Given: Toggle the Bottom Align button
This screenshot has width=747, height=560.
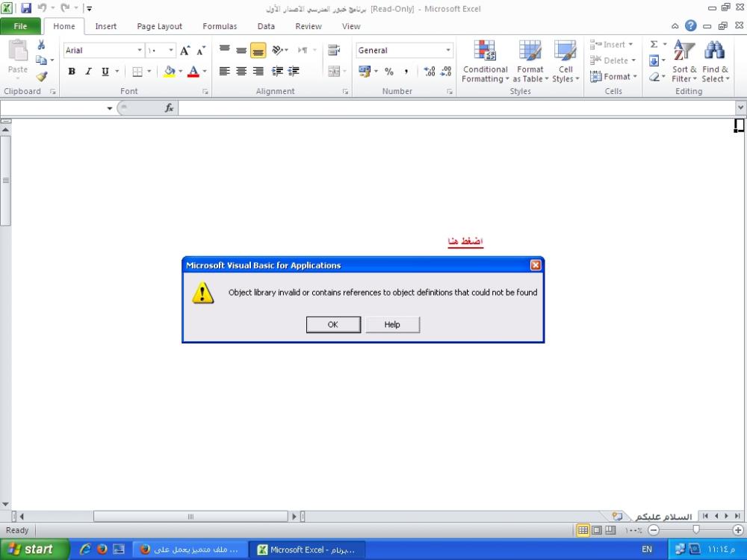Looking at the screenshot, I should pos(258,50).
